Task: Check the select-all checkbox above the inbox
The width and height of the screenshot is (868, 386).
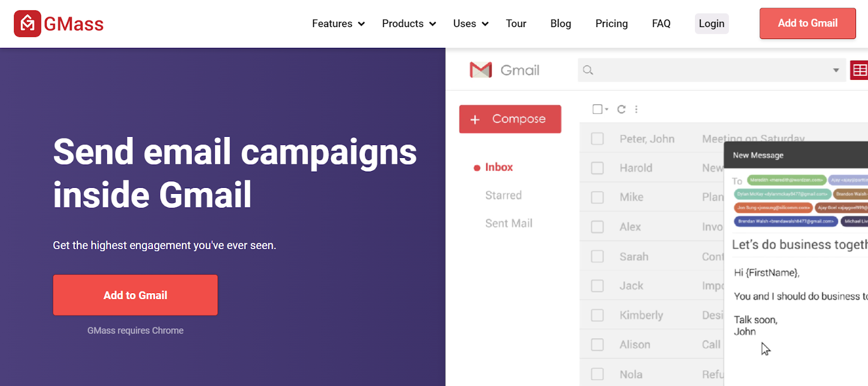Action: click(x=597, y=109)
